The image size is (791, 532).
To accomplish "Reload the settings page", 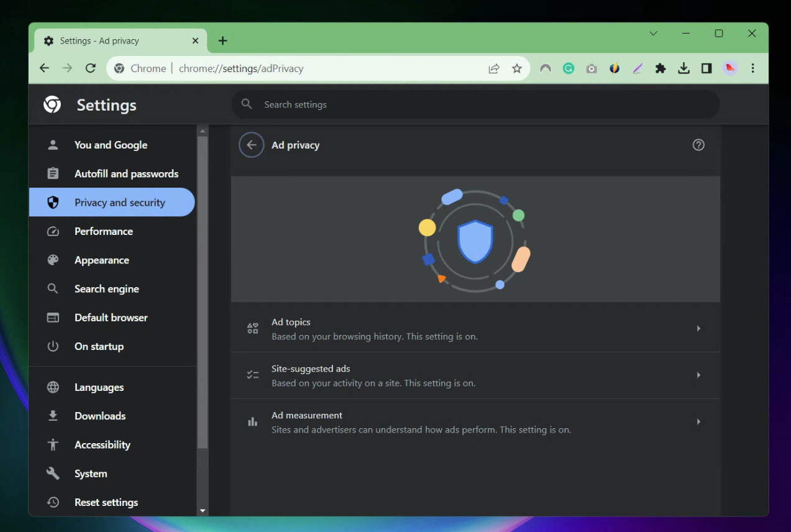I will 91,68.
